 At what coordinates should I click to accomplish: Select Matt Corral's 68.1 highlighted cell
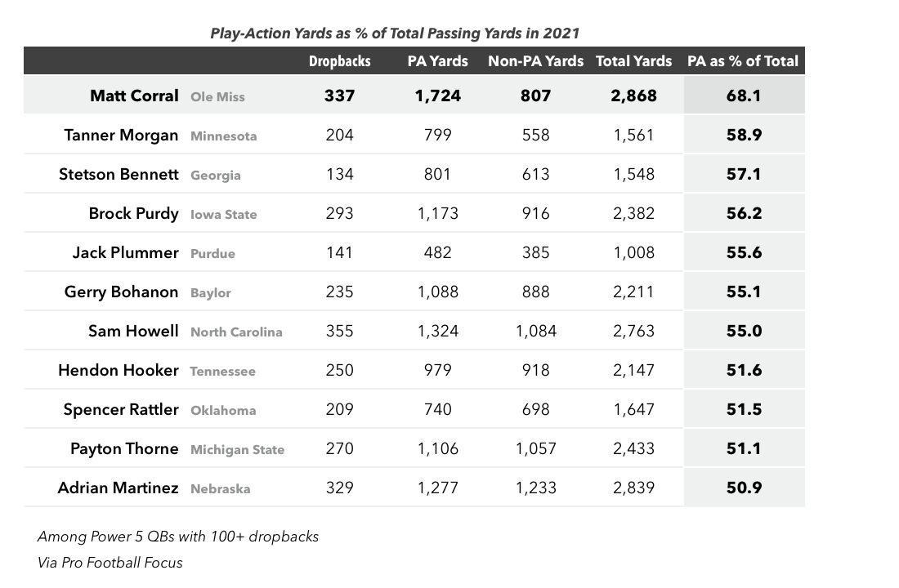pos(745,95)
